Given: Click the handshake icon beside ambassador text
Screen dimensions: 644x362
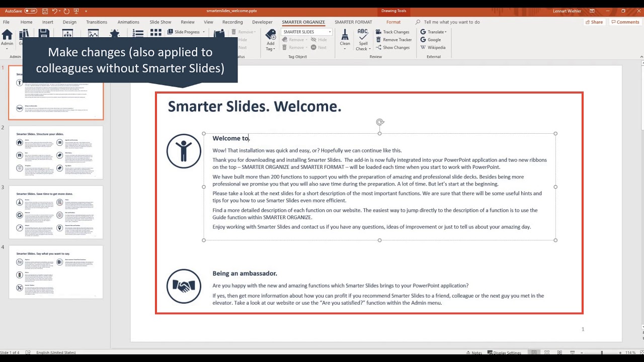Looking at the screenshot, I should coord(184,286).
